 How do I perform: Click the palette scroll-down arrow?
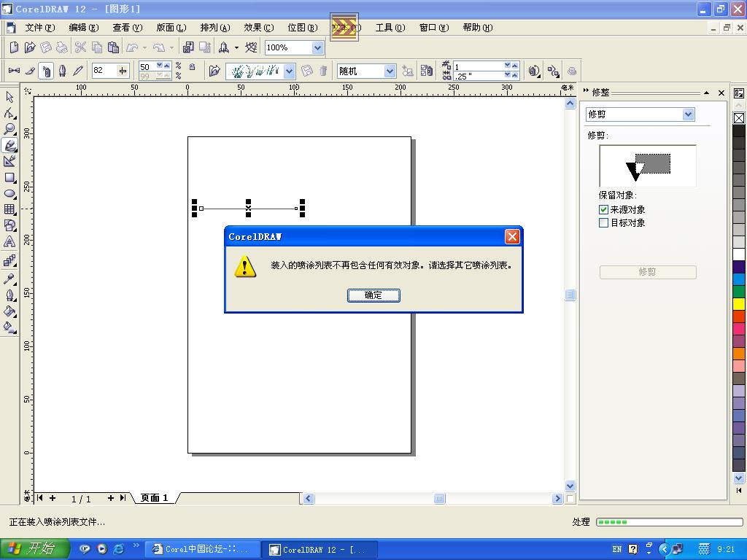(x=739, y=478)
